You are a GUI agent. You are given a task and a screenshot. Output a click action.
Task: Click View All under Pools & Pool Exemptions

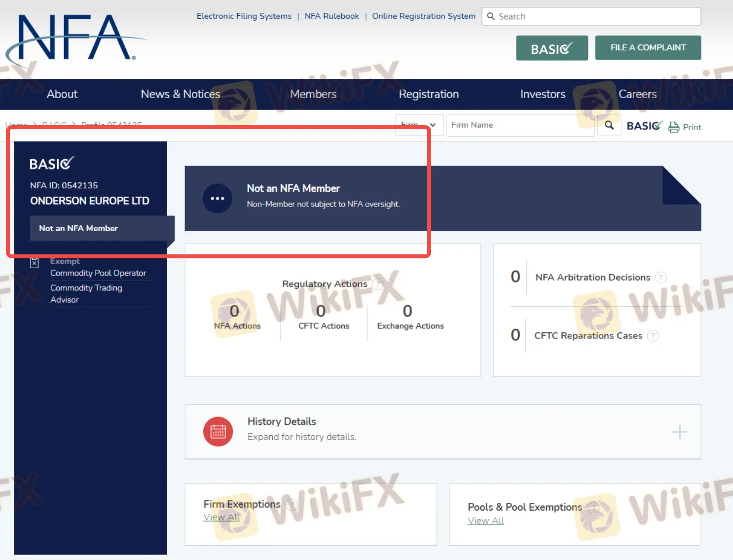[486, 521]
